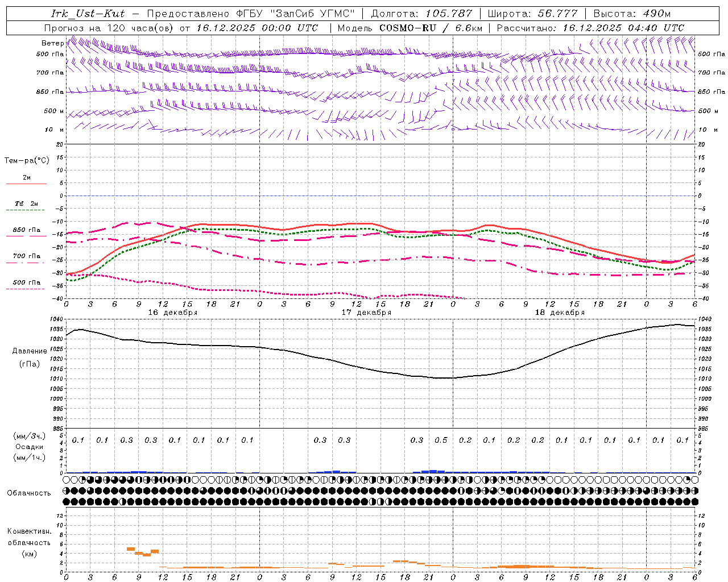
Task: Select the forecast start text 16.12.2025 00:00 UTC
Action: pyautogui.click(x=257, y=28)
